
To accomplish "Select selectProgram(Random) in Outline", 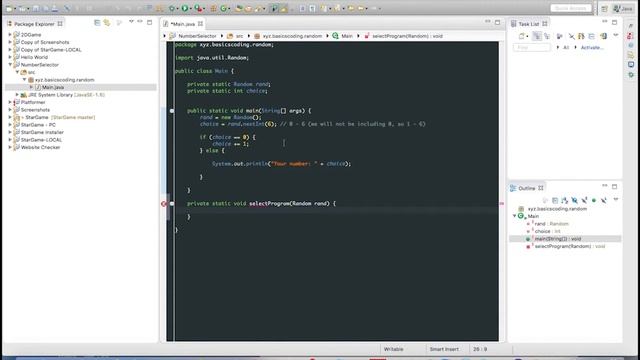I will tap(569, 246).
